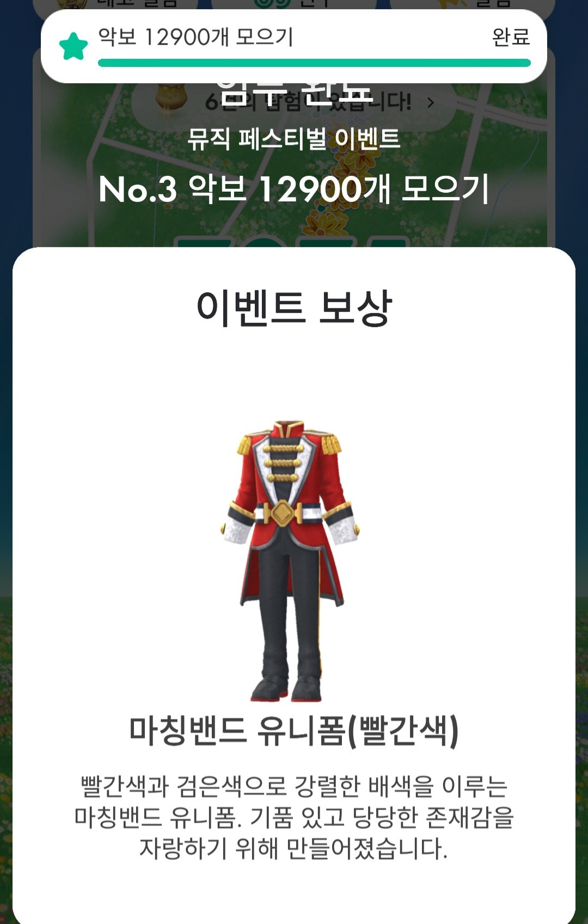
Task: Tap the 뮤직 페스티벌 이벤트 label
Action: [294, 139]
